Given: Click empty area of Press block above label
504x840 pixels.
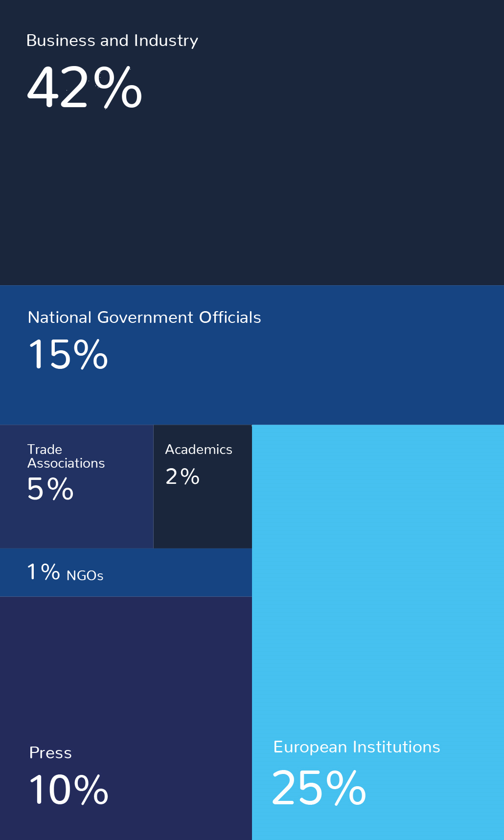Looking at the screenshot, I should 126,670.
